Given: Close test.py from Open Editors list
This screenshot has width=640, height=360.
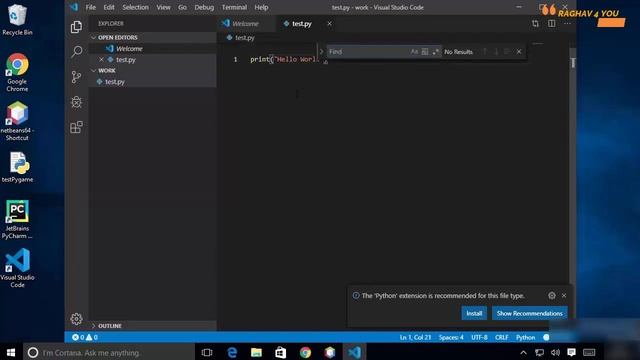Looking at the screenshot, I should click(101, 60).
